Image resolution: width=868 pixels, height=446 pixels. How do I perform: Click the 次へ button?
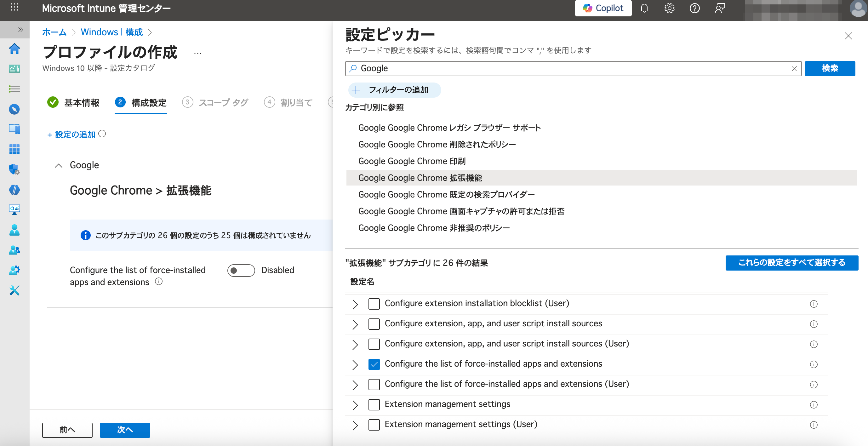[x=125, y=430]
